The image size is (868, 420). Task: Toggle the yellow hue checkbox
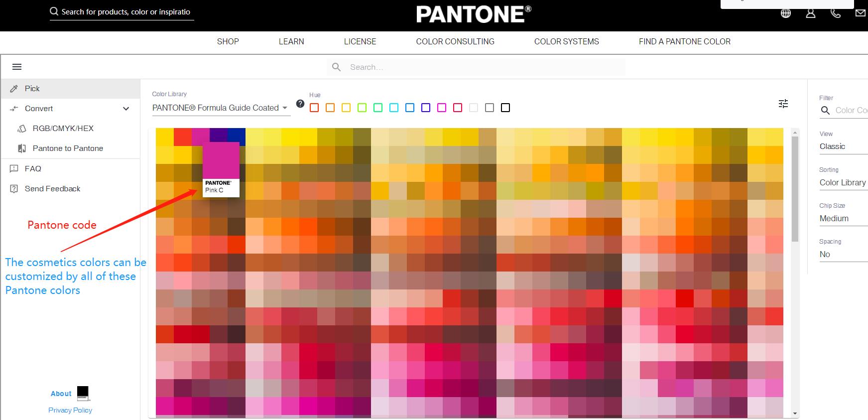pyautogui.click(x=346, y=108)
